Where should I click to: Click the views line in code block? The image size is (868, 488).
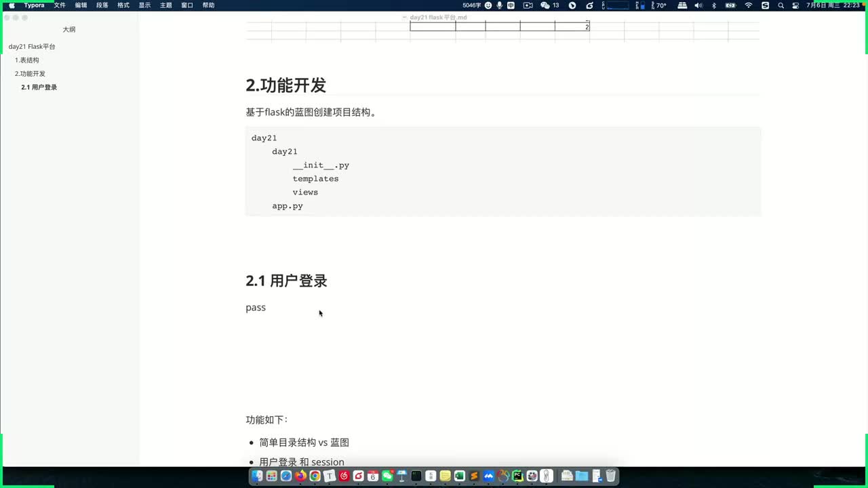pyautogui.click(x=305, y=192)
